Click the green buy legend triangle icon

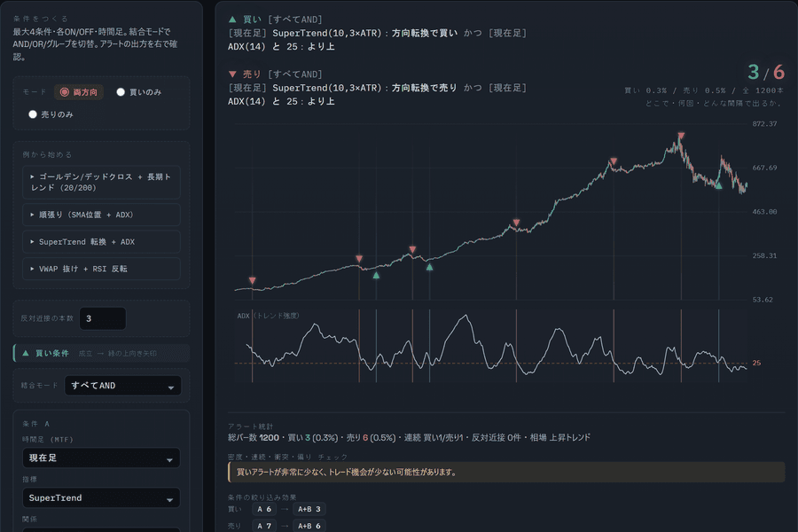(x=232, y=20)
